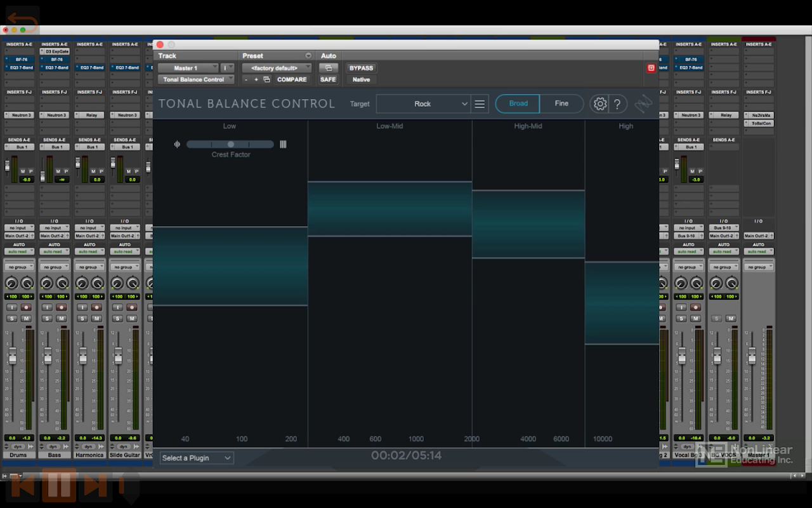Image resolution: width=812 pixels, height=508 pixels.
Task: Open Tonal Balance Control settings gear
Action: 599,104
